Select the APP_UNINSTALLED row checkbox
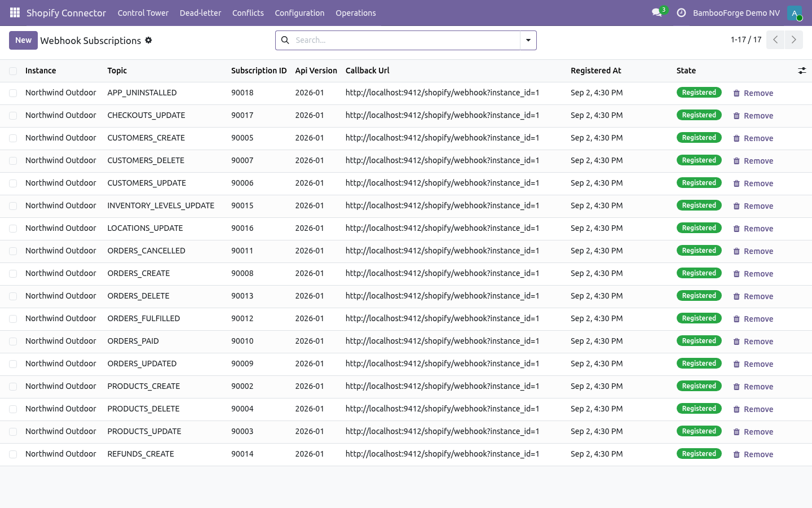Screen dimensions: 812x508 pyautogui.click(x=13, y=93)
